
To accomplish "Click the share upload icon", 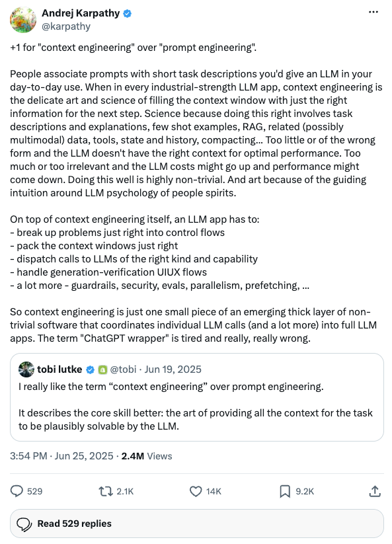I will (375, 491).
